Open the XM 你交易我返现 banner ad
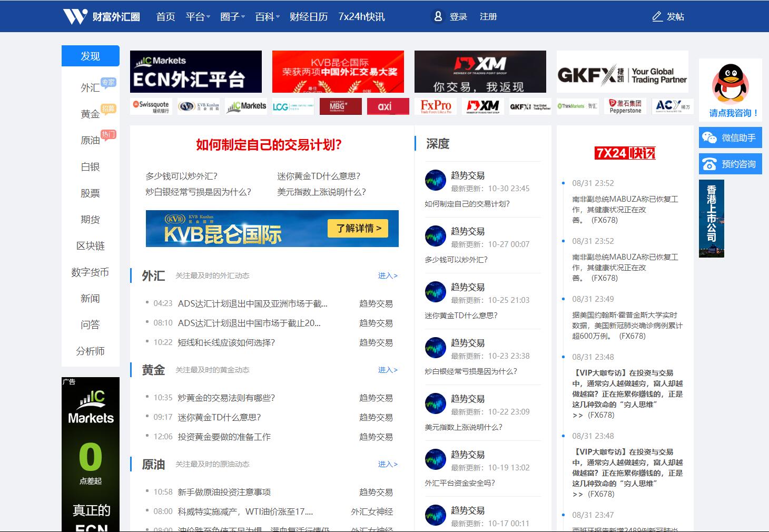The image size is (769, 532). pos(480,72)
